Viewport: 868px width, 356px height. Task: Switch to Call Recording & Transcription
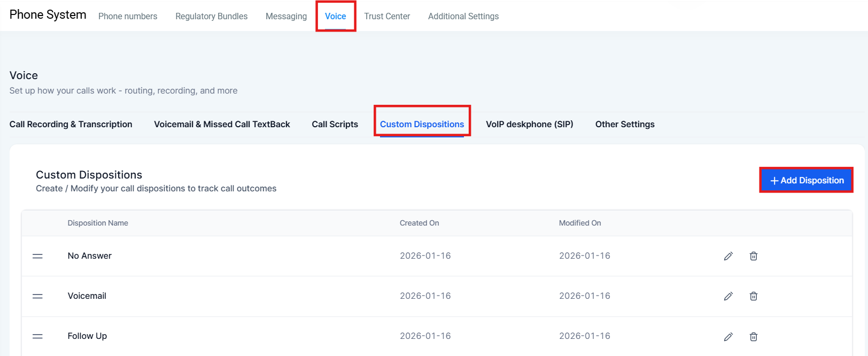[x=71, y=124]
